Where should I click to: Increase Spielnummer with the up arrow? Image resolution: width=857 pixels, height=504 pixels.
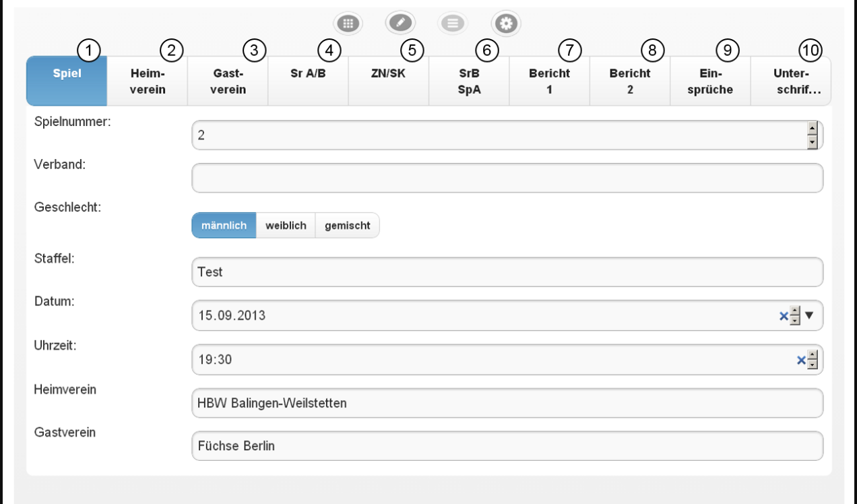coord(812,128)
